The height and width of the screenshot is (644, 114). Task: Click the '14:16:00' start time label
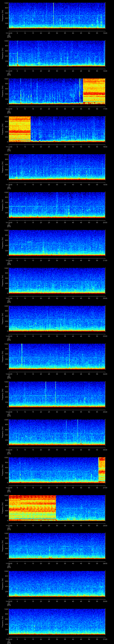coord(9,109)
